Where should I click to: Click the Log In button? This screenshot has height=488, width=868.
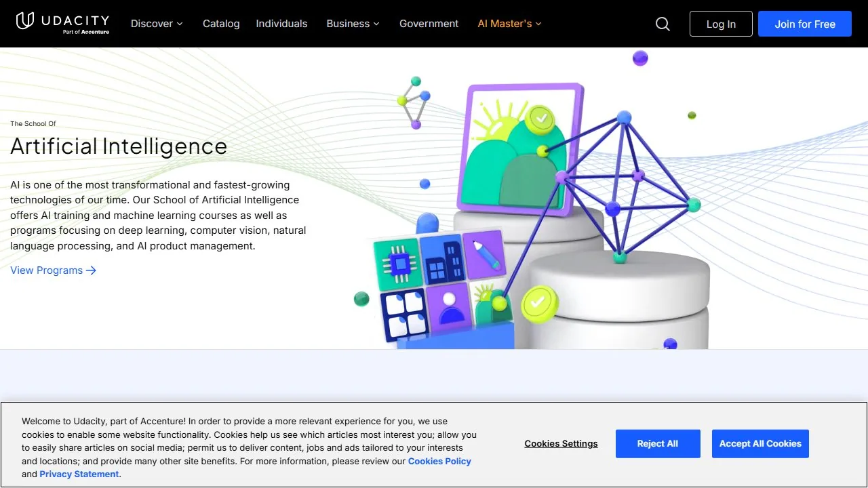point(721,24)
